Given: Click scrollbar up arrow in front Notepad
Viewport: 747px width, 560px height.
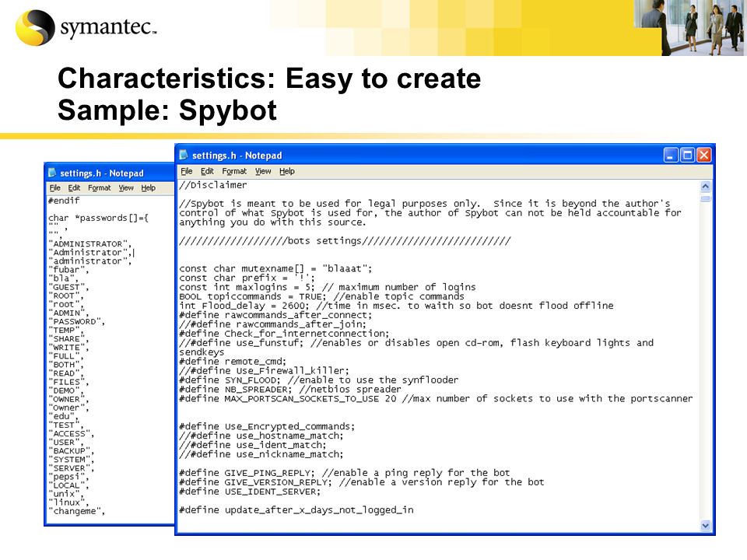Looking at the screenshot, I should point(706,186).
